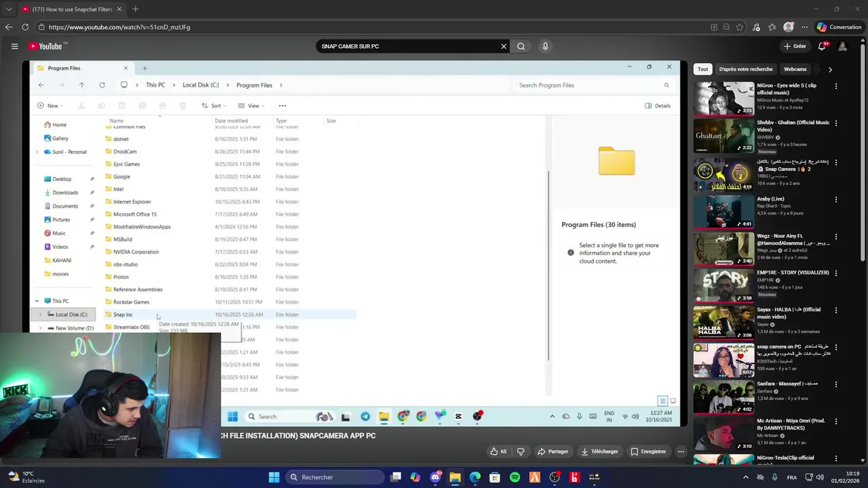Open options for NiGroo Eyes wide S

tap(836, 86)
